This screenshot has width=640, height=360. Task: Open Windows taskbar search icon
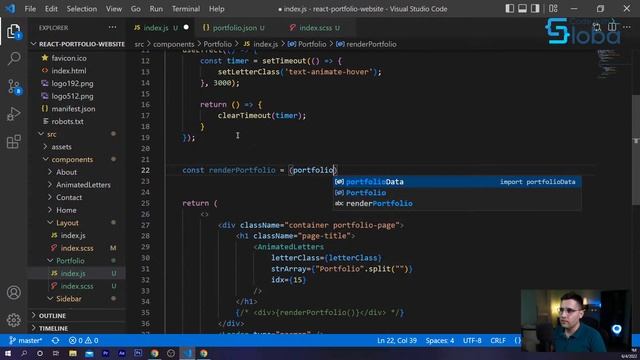click(24, 353)
